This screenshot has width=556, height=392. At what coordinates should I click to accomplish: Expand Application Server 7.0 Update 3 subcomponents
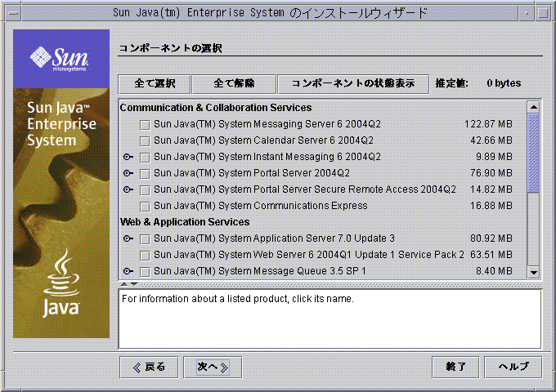click(x=128, y=238)
